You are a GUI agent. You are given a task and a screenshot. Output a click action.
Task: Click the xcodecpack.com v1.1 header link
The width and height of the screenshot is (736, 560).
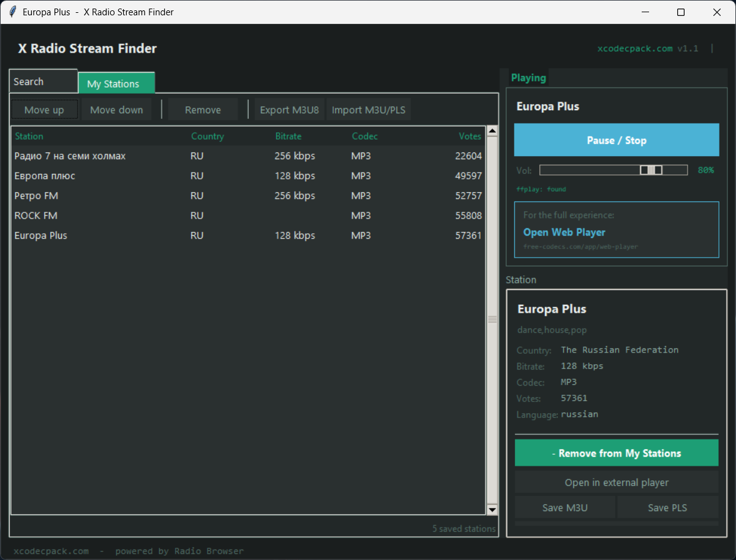[648, 48]
